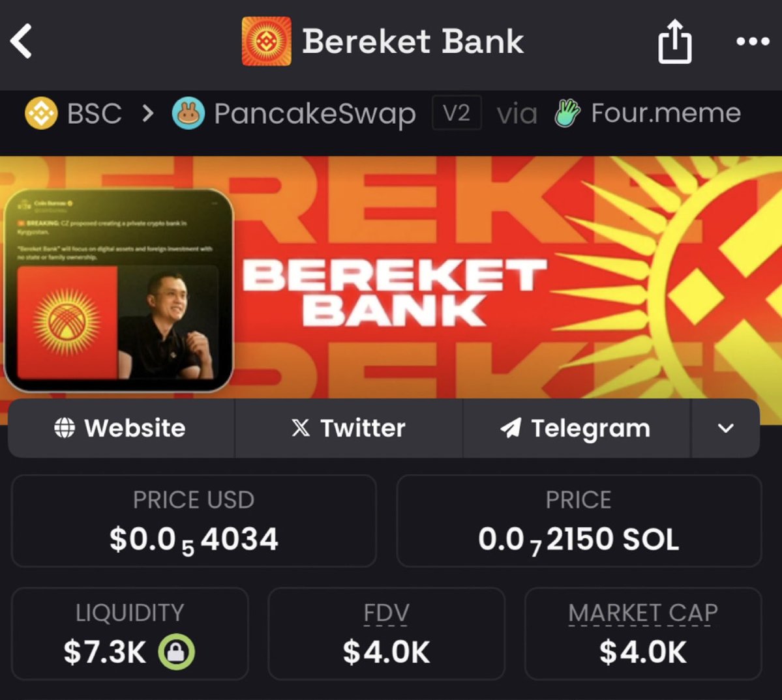Screen dimensions: 782x700
Task: Select the V2 version badge
Action: tap(457, 113)
